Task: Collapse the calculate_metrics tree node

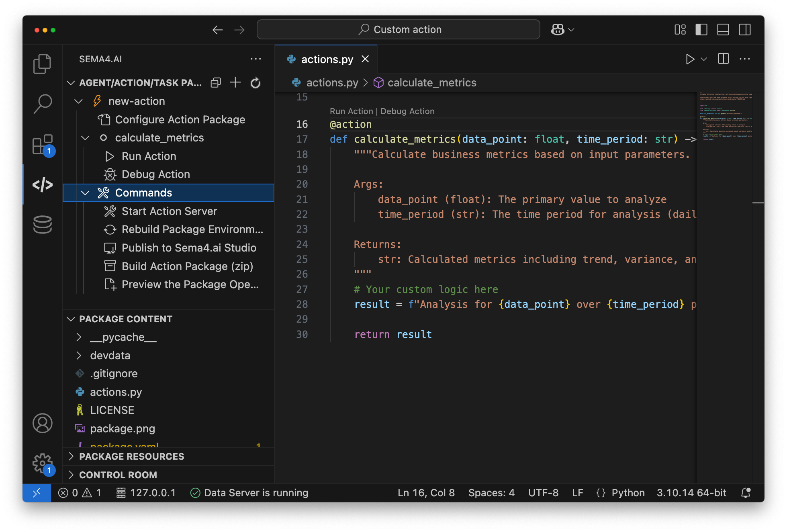Action: pyautogui.click(x=85, y=138)
